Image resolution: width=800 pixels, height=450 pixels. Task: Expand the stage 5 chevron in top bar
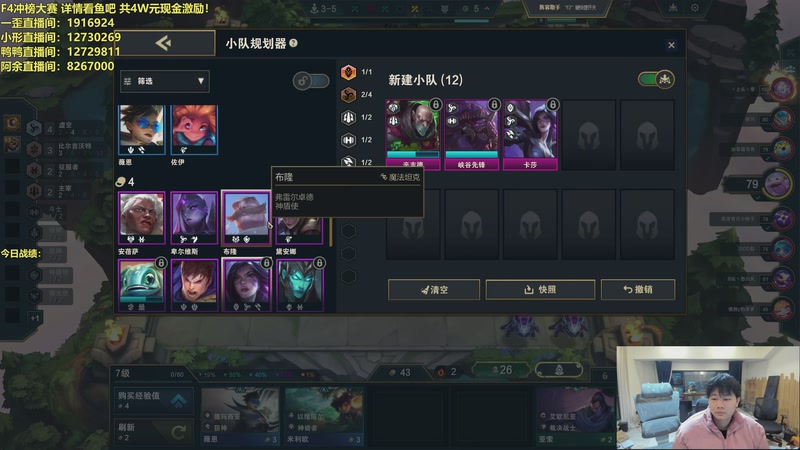point(487,9)
